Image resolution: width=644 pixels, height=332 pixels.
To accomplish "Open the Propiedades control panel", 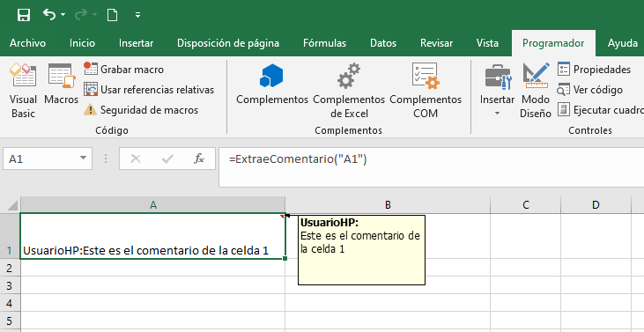I will pos(594,70).
